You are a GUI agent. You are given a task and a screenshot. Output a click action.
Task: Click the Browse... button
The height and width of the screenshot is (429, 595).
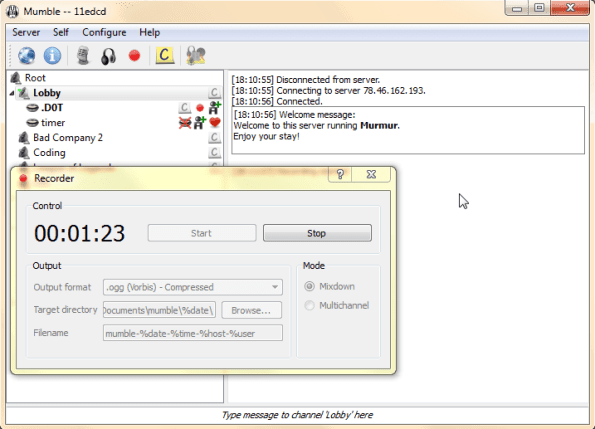[x=252, y=310]
